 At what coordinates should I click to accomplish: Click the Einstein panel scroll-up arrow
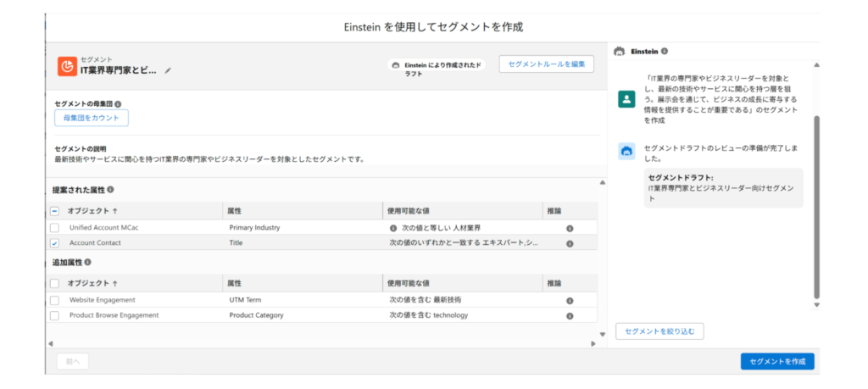tap(816, 65)
